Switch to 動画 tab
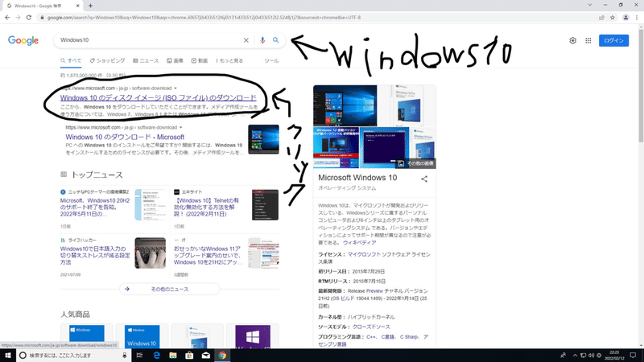This screenshot has width=644, height=362. tap(199, 61)
